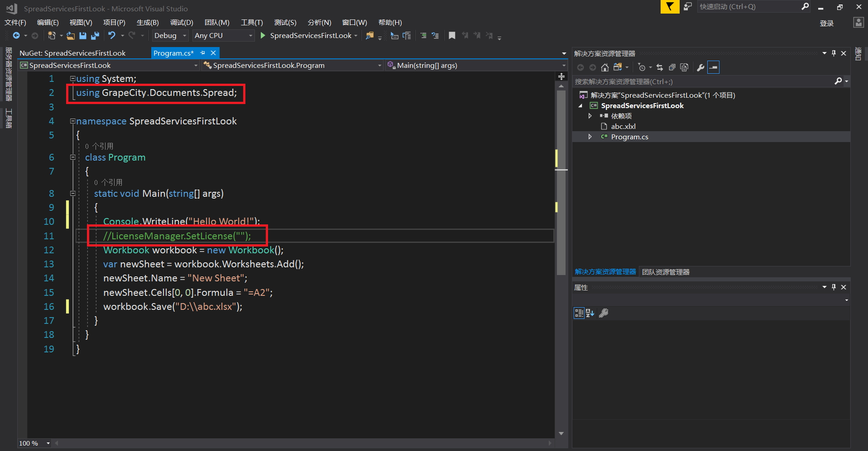Toggle preview selected items button in Solution Explorer

point(713,67)
